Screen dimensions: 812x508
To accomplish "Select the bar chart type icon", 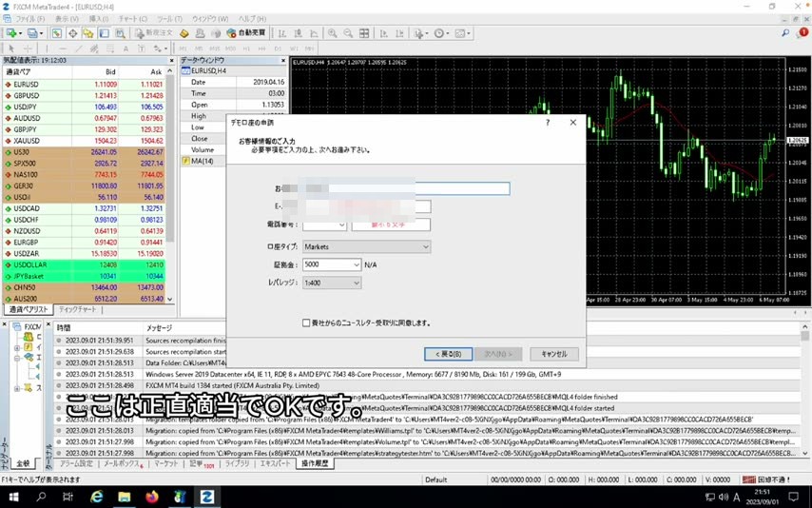I will (282, 33).
